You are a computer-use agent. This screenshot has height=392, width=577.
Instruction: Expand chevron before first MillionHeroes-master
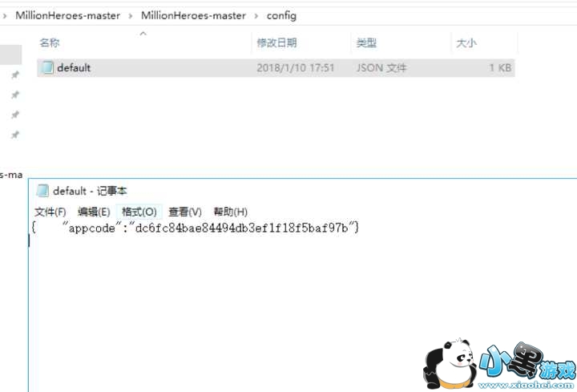pyautogui.click(x=5, y=16)
